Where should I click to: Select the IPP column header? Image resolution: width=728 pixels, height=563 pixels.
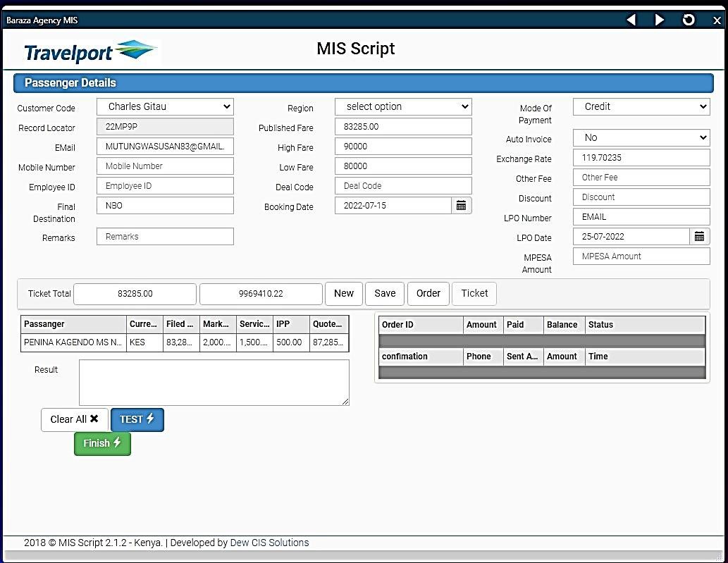pos(291,324)
